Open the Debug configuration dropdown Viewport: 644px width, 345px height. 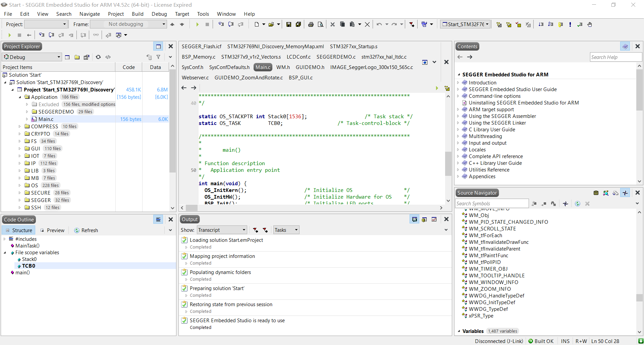(32, 57)
